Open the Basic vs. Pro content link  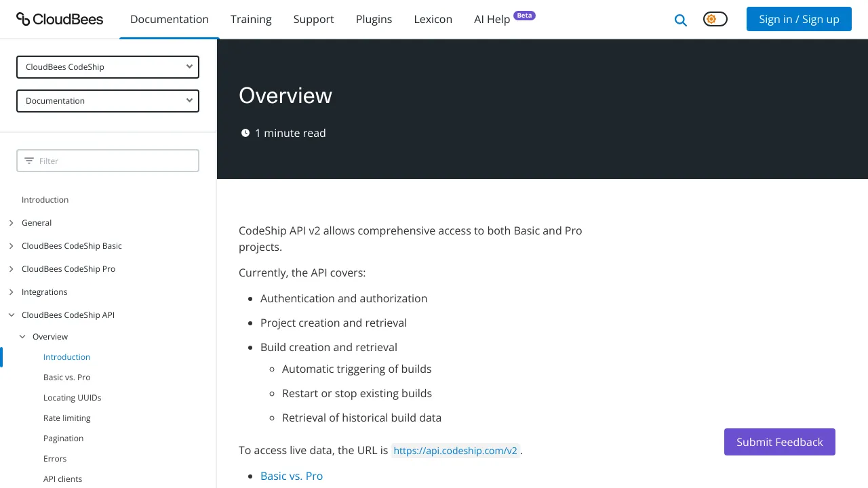coord(292,476)
